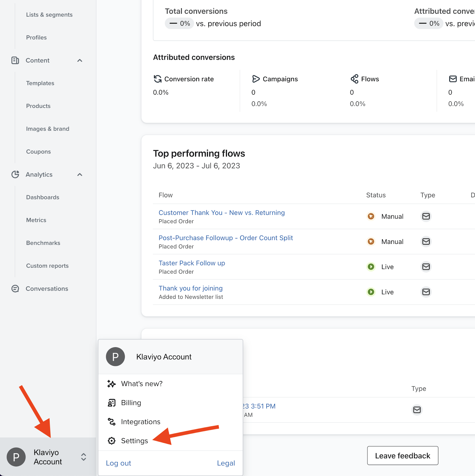Image resolution: width=475 pixels, height=476 pixels.
Task: Click the What's new sparkle icon
Action: tap(111, 384)
